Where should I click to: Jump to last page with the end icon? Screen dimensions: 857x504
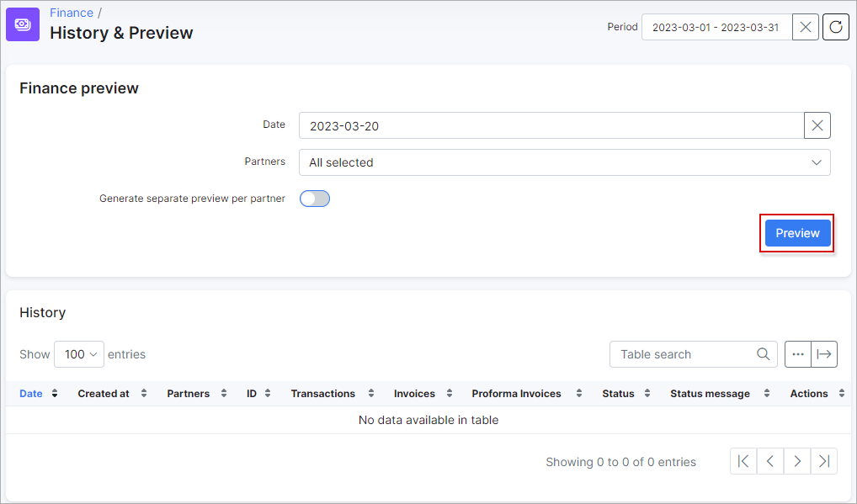(823, 461)
